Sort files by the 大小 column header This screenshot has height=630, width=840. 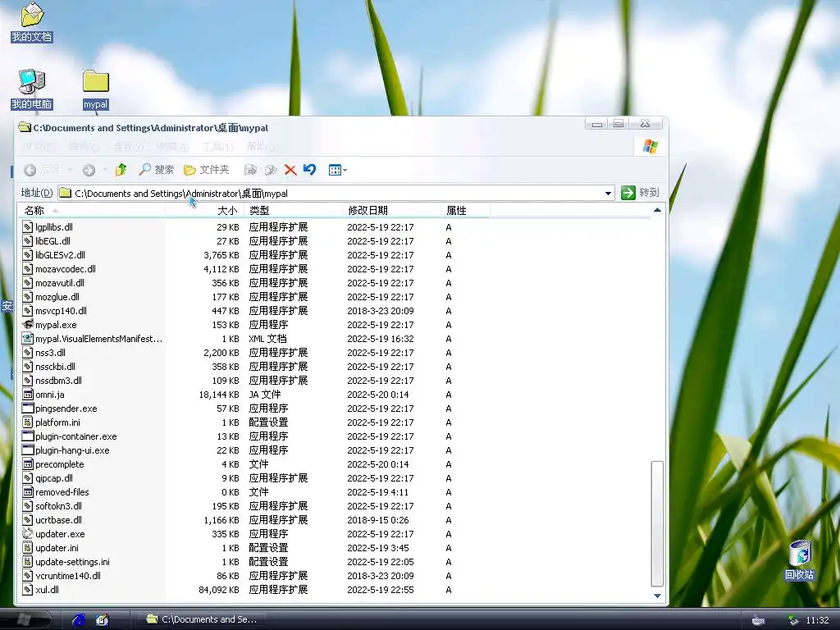[x=204, y=211]
